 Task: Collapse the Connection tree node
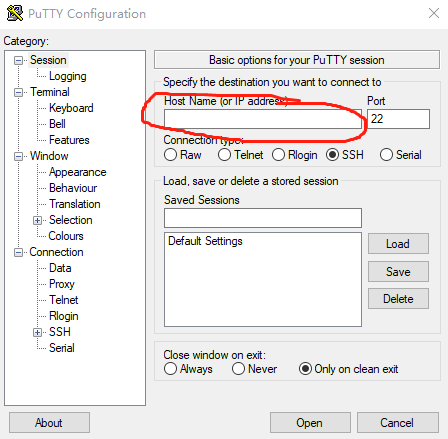pyautogui.click(x=18, y=252)
